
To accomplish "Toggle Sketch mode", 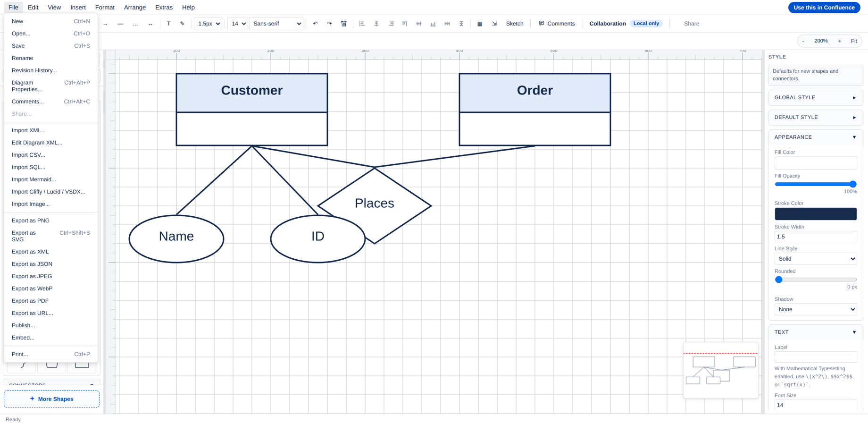I will pos(515,24).
